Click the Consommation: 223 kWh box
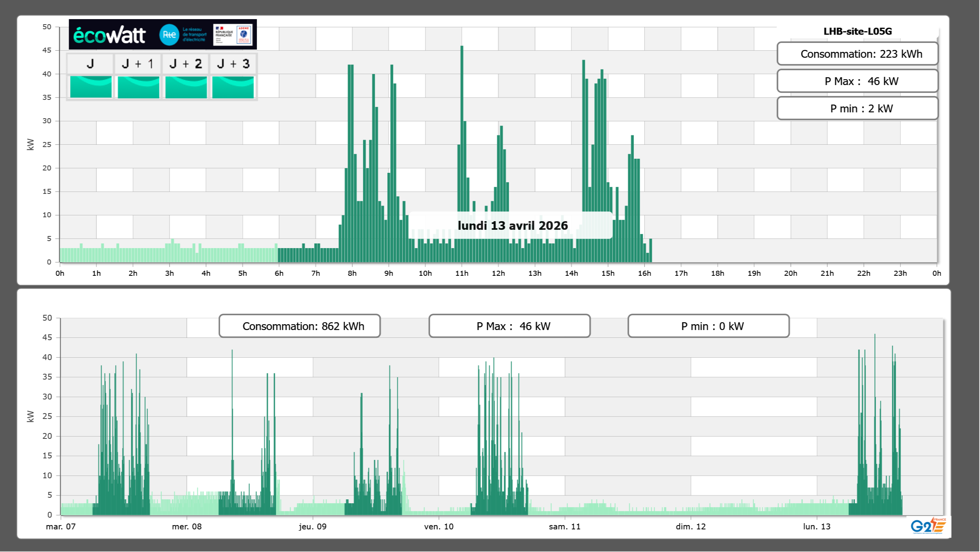 click(857, 54)
